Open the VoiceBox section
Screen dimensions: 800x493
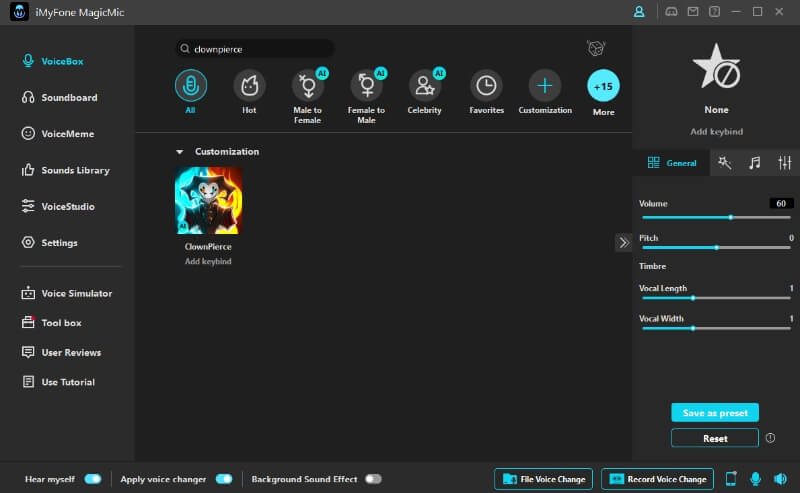pyautogui.click(x=53, y=61)
